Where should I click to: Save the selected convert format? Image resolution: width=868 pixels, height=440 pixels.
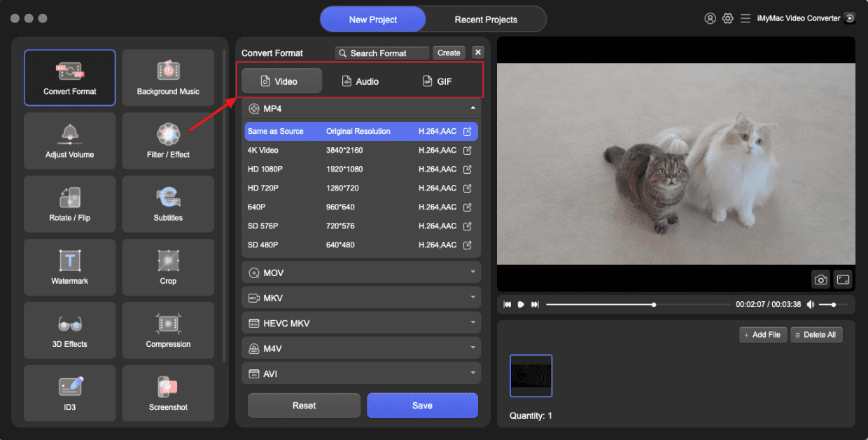click(x=422, y=405)
